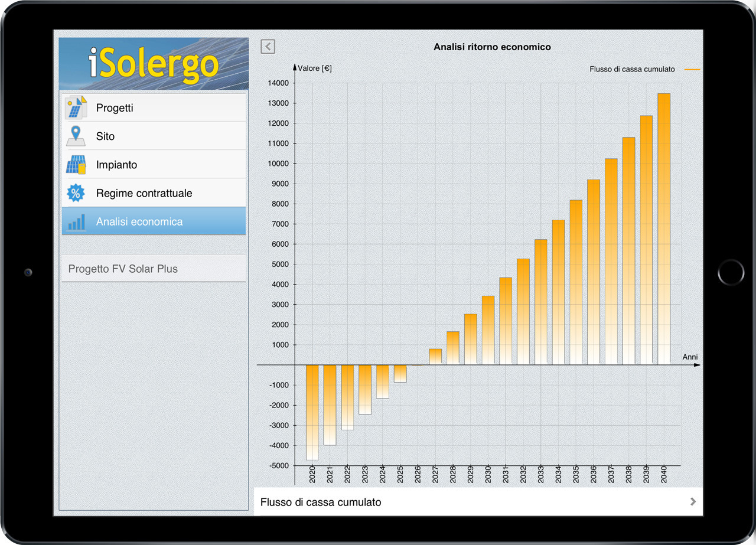Screen dimensions: 756x545
Task: Open the Flusso di cassa cumulato row
Action: 478,502
